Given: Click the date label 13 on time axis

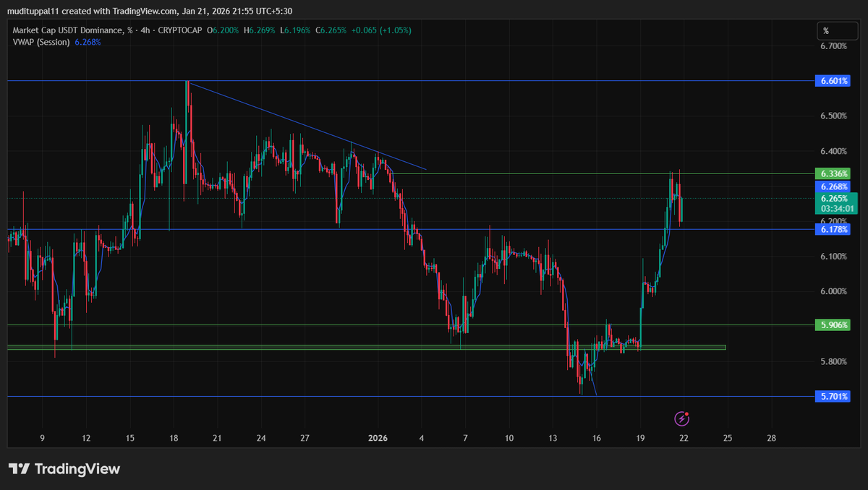Looking at the screenshot, I should tap(553, 438).
